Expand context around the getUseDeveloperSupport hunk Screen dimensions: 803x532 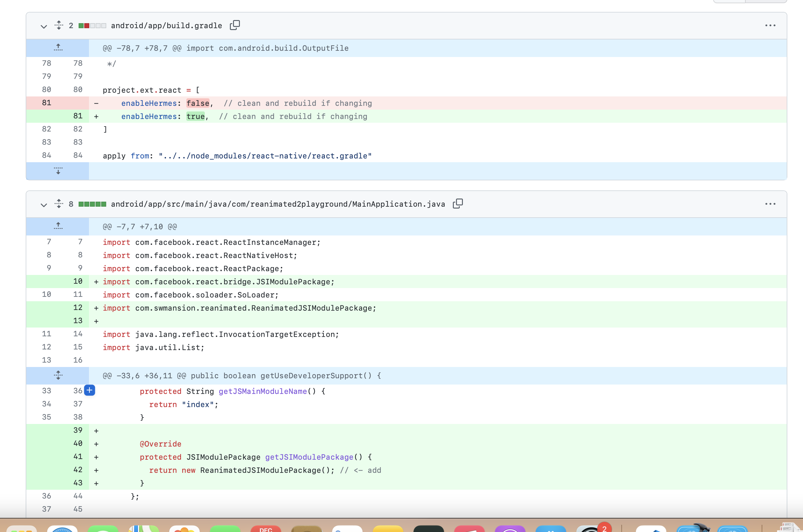point(58,375)
